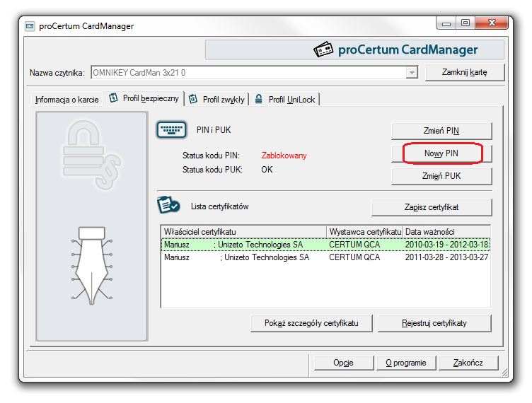This screenshot has height=403, width=532.
Task: Click Zamknij kartę button
Action: click(465, 73)
